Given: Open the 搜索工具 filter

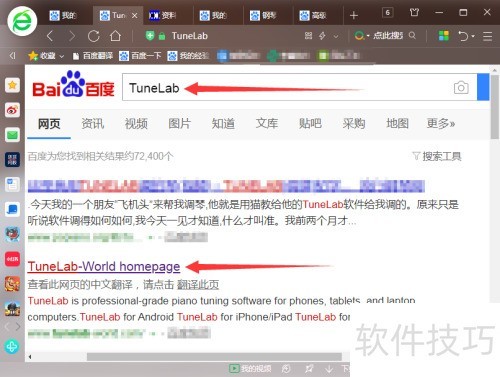Looking at the screenshot, I should [x=437, y=156].
